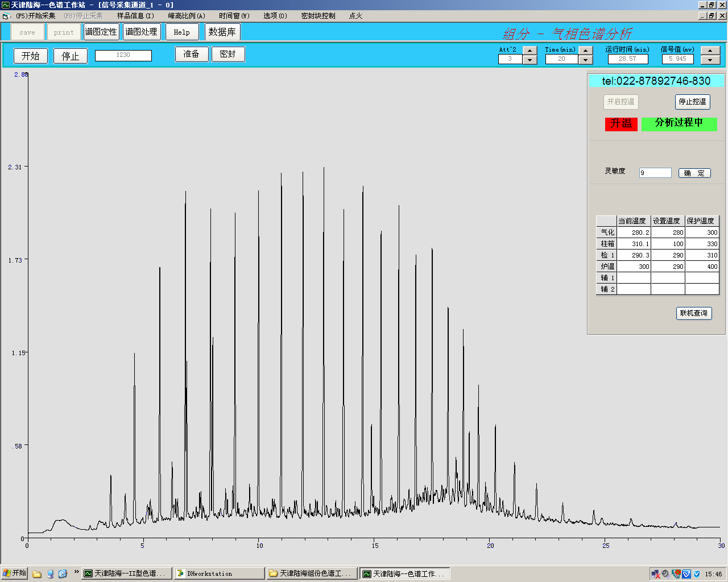The width and height of the screenshot is (728, 582).
Task: Click the 联机查询 button
Action: (694, 313)
